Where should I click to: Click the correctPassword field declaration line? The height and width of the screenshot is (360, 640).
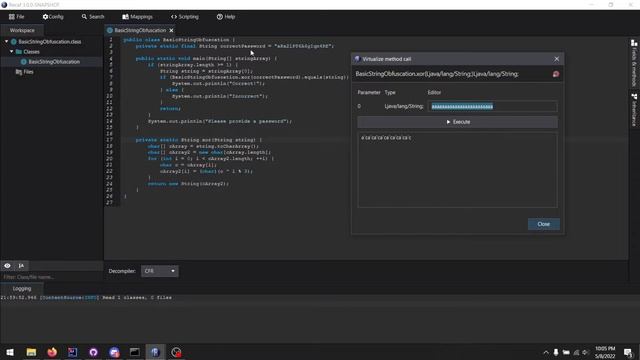(x=235, y=46)
